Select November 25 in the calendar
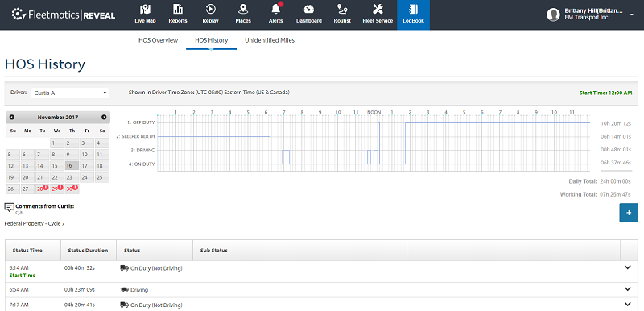This screenshot has width=644, height=311. [101, 177]
